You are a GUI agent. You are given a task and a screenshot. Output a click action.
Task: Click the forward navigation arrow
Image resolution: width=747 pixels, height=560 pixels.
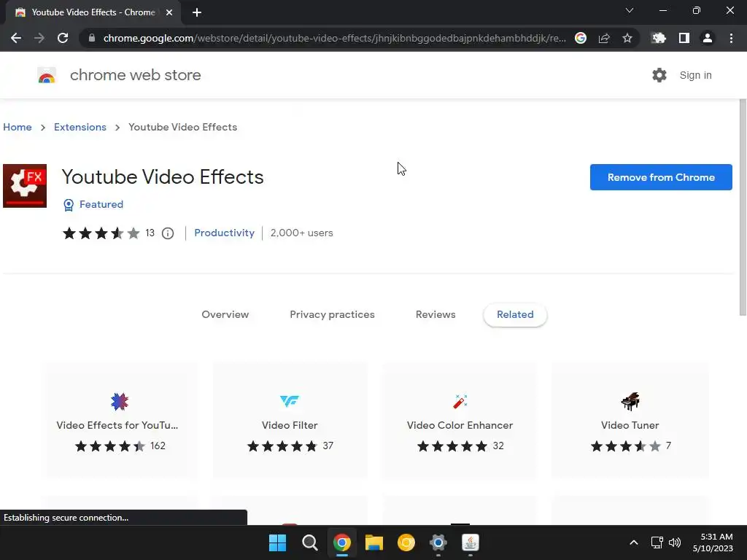click(39, 38)
